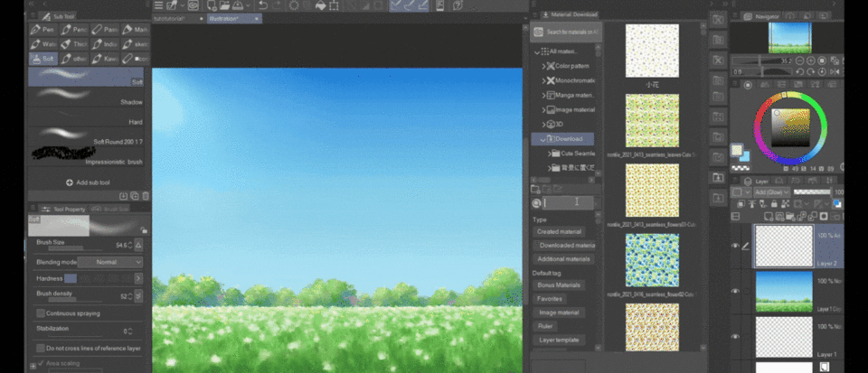This screenshot has height=373, width=868.
Task: Collapse the Download folder
Action: 543,139
